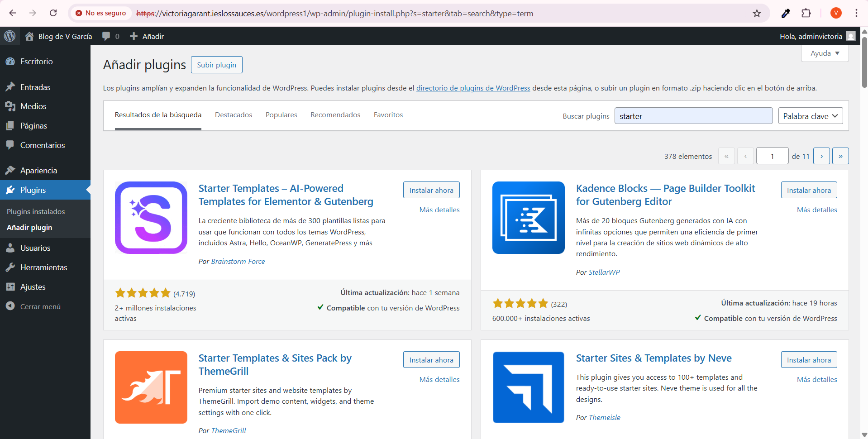Expand the Ayuda help panel
Image resolution: width=868 pixels, height=439 pixels.
point(825,53)
